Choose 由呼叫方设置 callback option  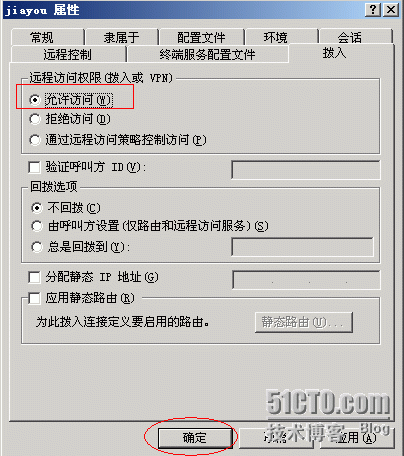(x=37, y=226)
